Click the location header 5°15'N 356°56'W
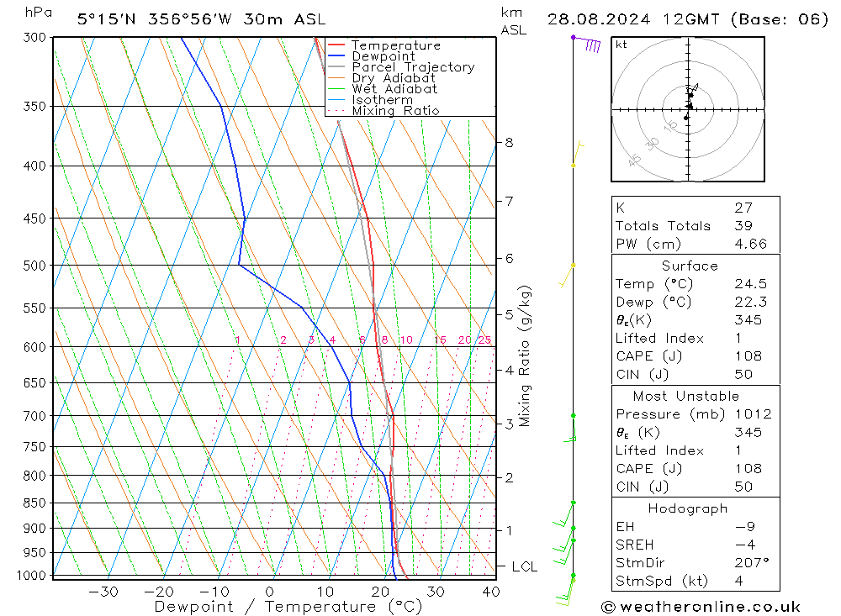 pos(155,19)
